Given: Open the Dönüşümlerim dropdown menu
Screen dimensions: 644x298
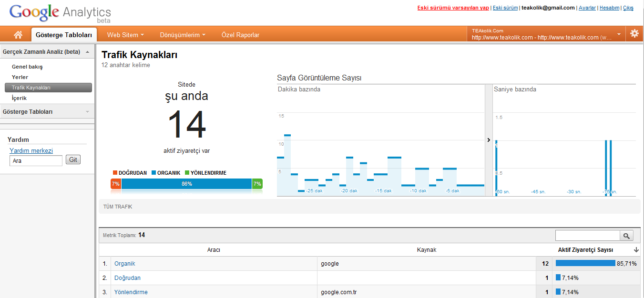Looking at the screenshot, I should point(183,35).
